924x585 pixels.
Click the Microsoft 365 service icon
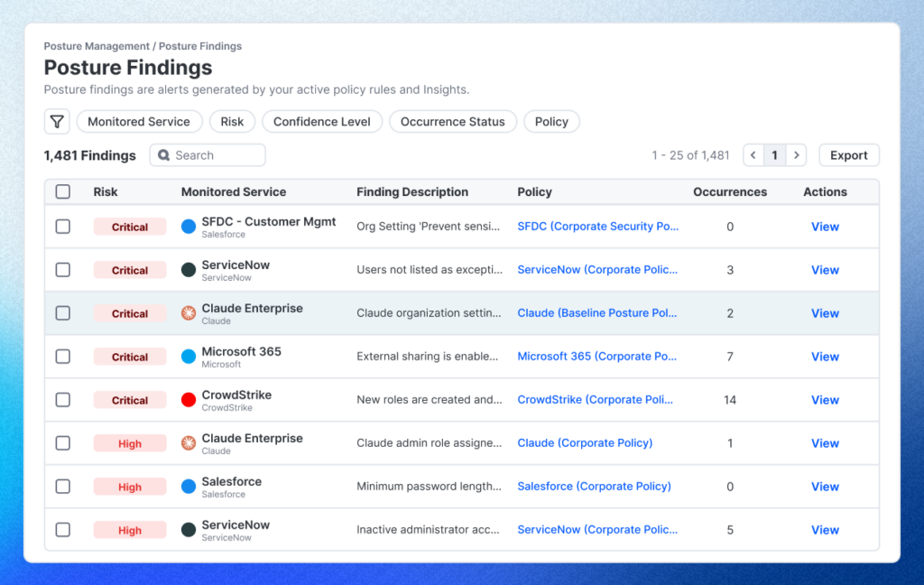coord(189,357)
